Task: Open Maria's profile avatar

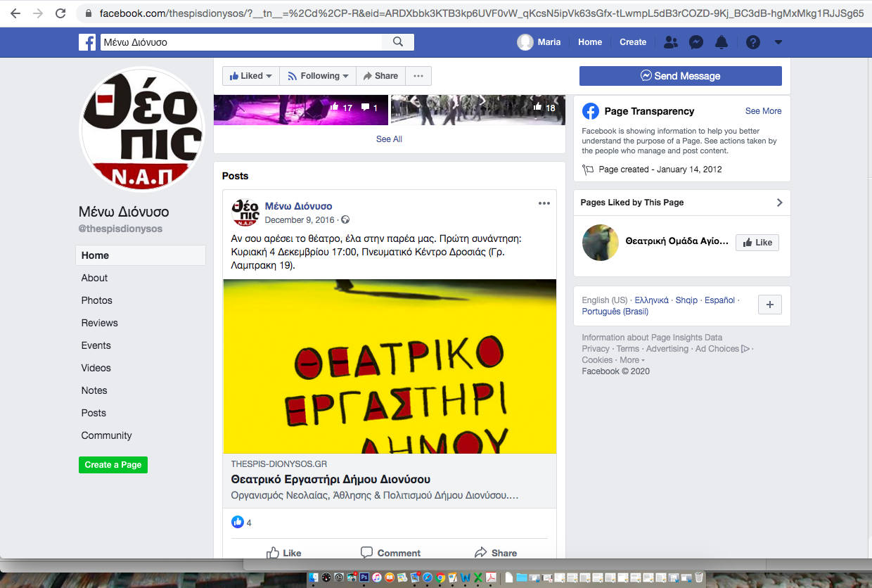Action: pos(525,42)
